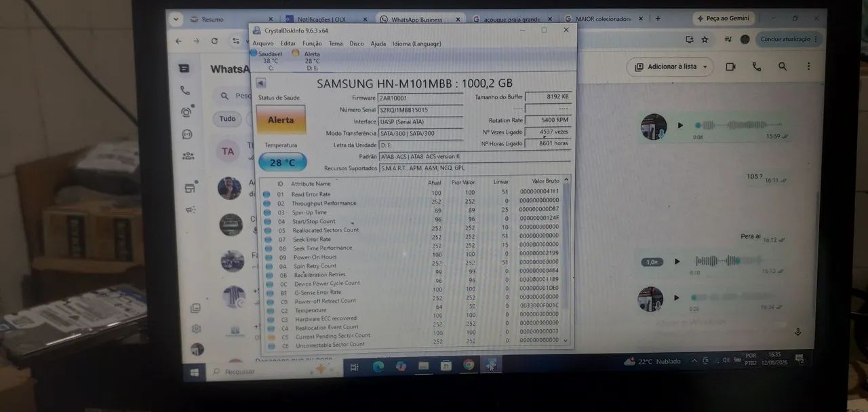Bookmark page with Chrome star icon
868x412 pixels.
[x=705, y=39]
